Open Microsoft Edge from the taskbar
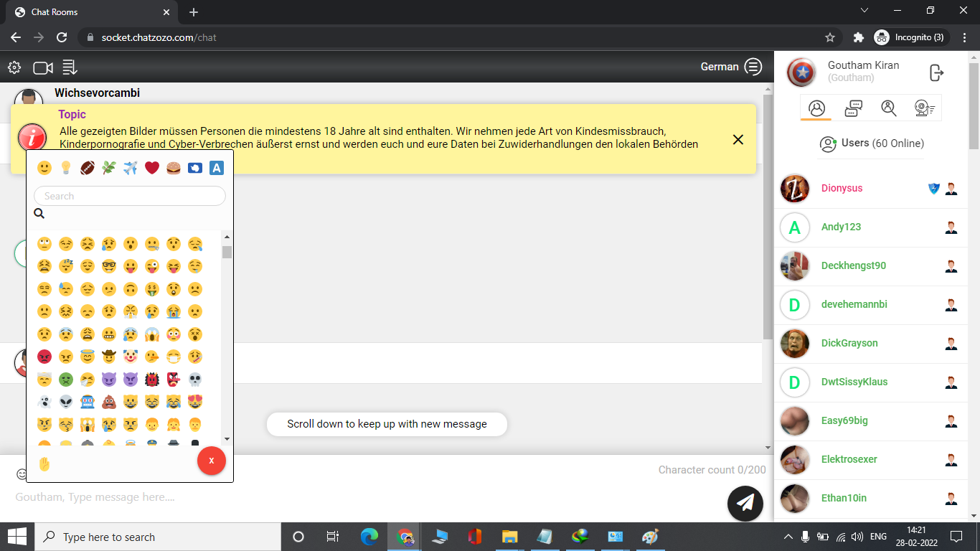 click(x=369, y=537)
